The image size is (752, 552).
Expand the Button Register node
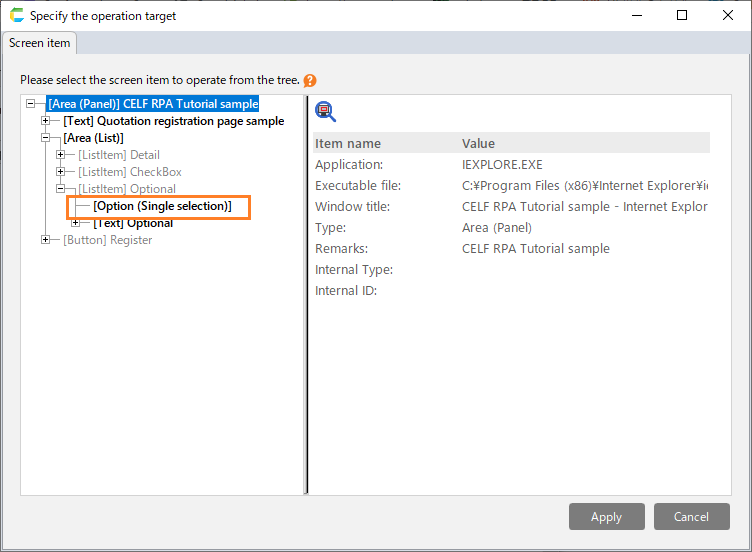coord(46,240)
